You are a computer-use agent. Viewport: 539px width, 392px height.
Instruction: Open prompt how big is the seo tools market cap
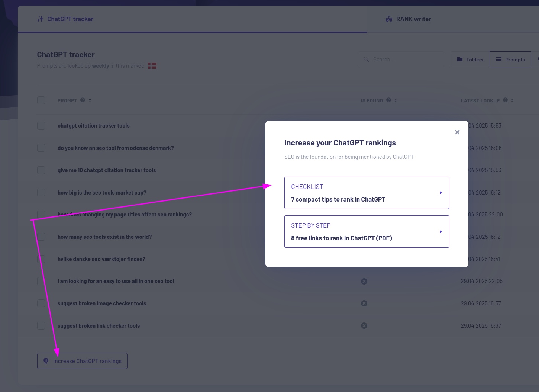102,193
